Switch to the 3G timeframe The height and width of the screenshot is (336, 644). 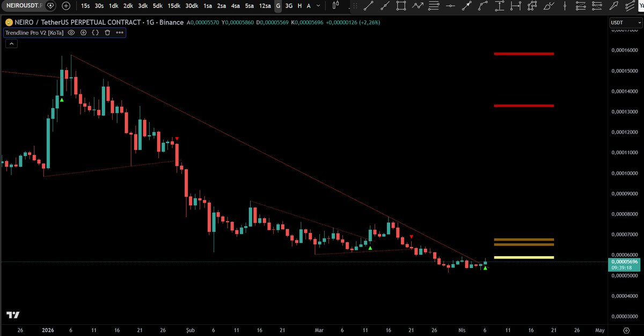289,6
